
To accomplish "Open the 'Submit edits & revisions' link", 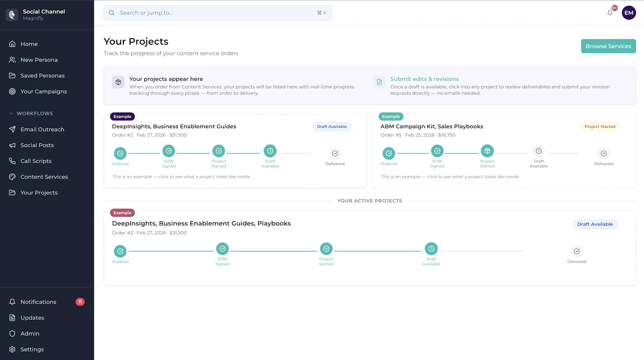I will [x=424, y=79].
